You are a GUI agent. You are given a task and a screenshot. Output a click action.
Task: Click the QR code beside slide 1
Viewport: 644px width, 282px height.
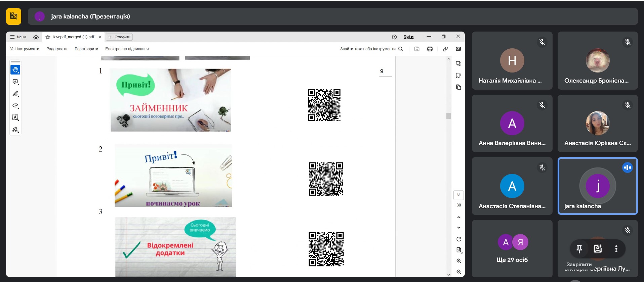[324, 105]
